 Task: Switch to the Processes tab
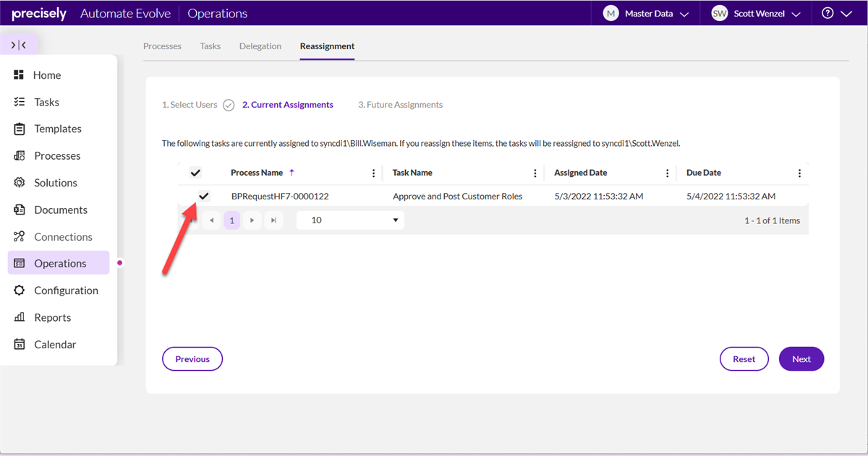162,46
